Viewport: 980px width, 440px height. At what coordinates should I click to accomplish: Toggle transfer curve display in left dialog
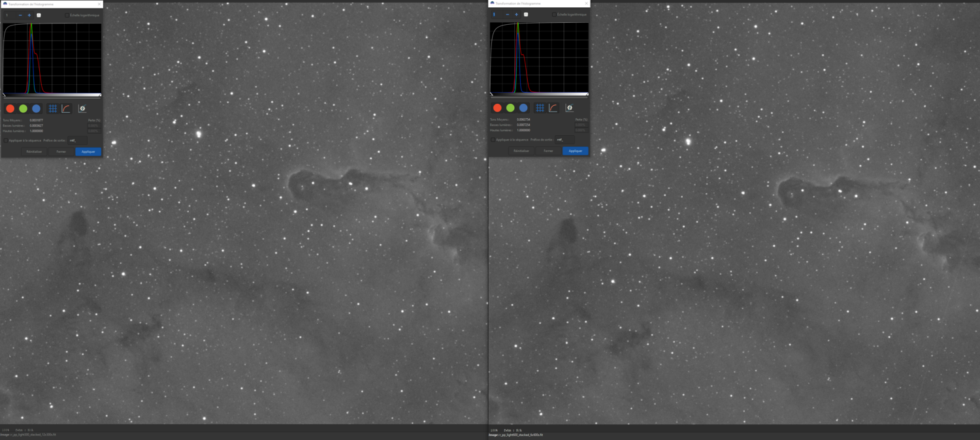(x=66, y=108)
